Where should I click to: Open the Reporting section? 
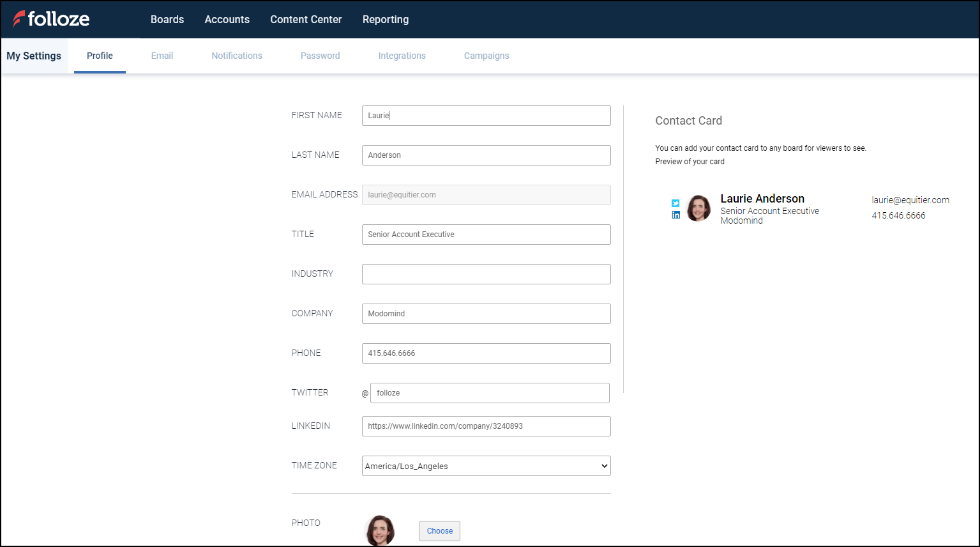pos(385,19)
